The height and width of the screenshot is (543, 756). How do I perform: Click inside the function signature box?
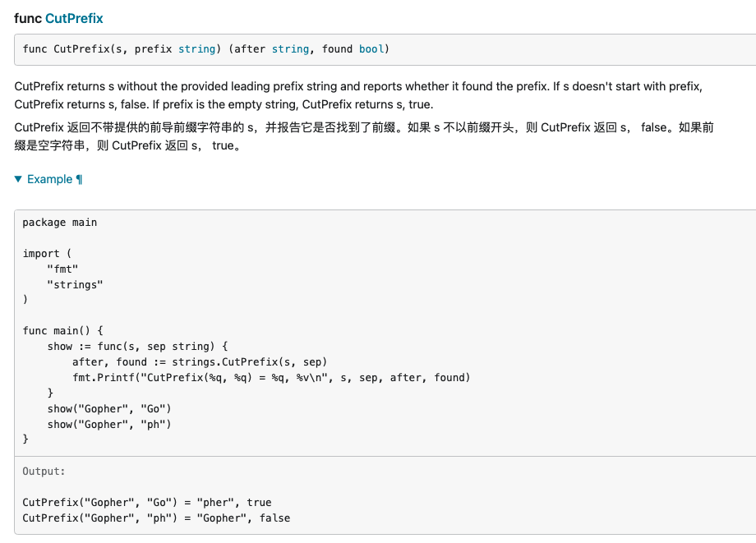coord(534,49)
